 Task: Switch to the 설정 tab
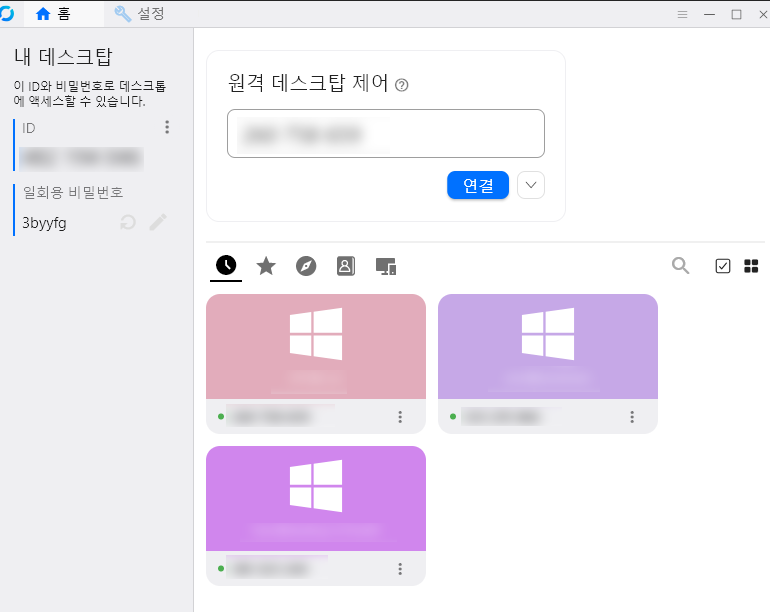[x=140, y=14]
